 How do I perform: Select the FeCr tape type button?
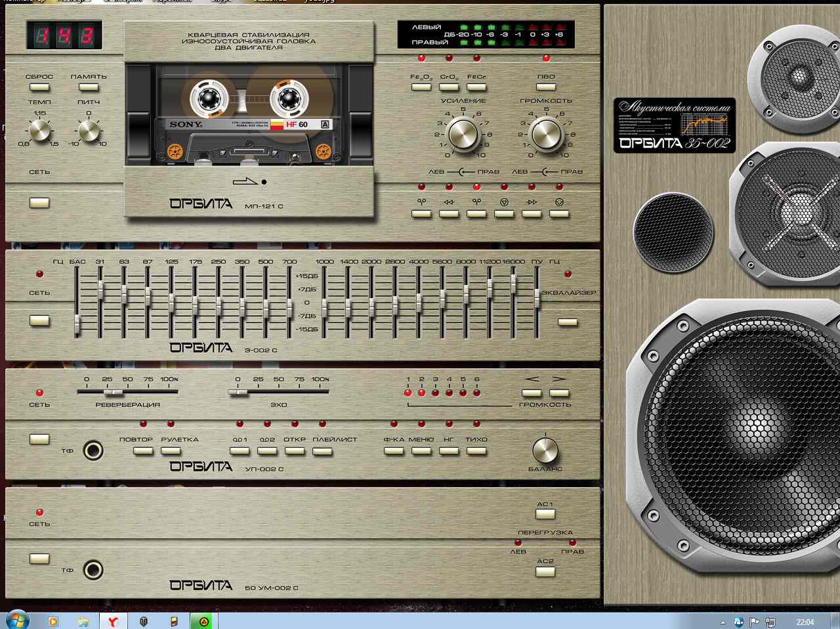476,87
